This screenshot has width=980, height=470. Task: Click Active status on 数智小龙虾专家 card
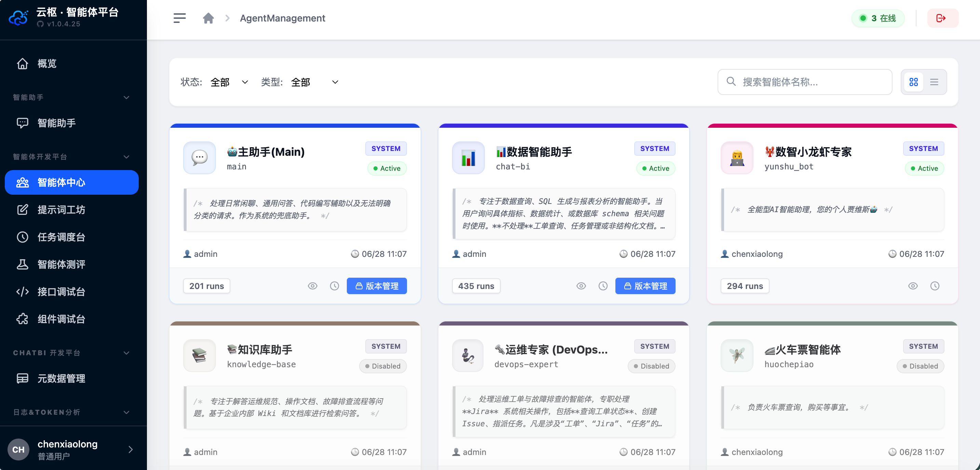(924, 168)
